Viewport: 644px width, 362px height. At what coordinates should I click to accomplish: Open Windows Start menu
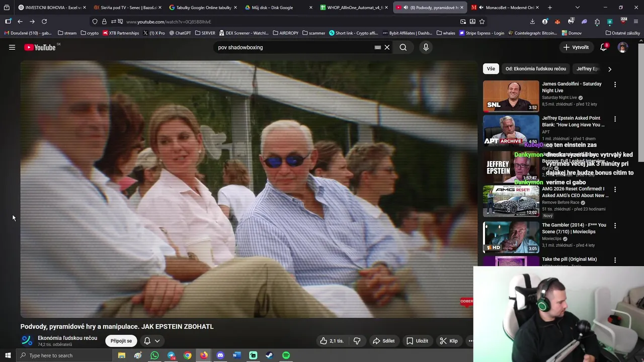pos(8,355)
